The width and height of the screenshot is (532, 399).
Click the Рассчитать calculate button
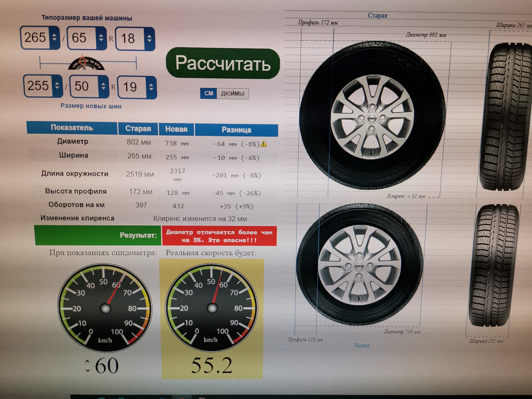click(223, 63)
